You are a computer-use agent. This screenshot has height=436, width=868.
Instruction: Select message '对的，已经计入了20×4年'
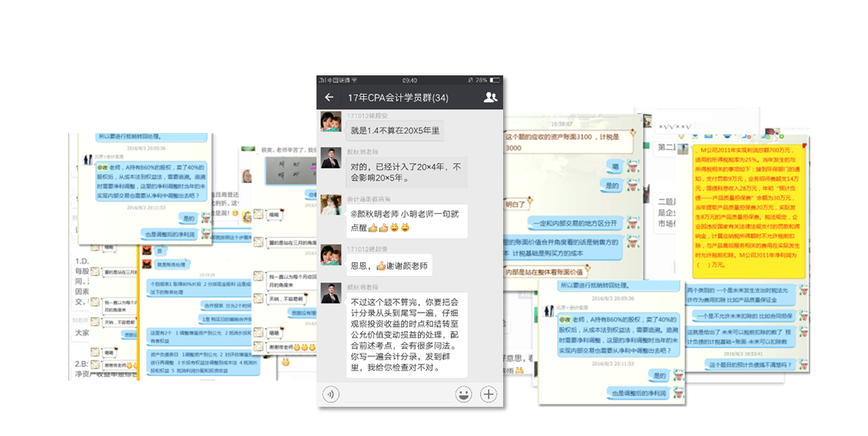[x=406, y=172]
